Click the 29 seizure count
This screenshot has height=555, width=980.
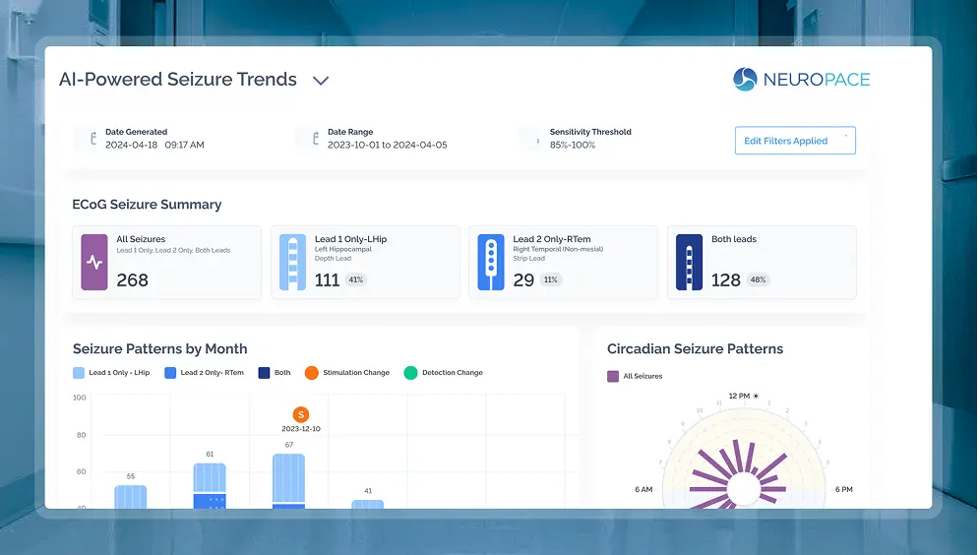pos(523,280)
